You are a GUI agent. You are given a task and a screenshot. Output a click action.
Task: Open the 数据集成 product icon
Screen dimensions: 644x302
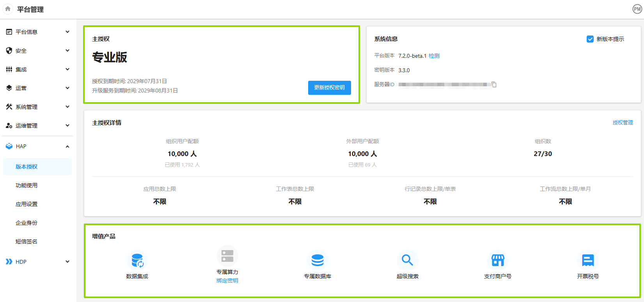[x=137, y=260]
